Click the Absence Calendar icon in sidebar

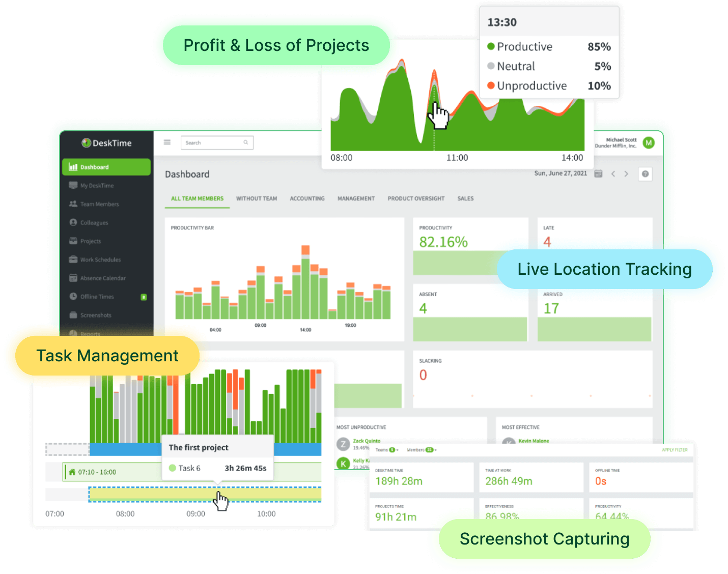tap(73, 278)
